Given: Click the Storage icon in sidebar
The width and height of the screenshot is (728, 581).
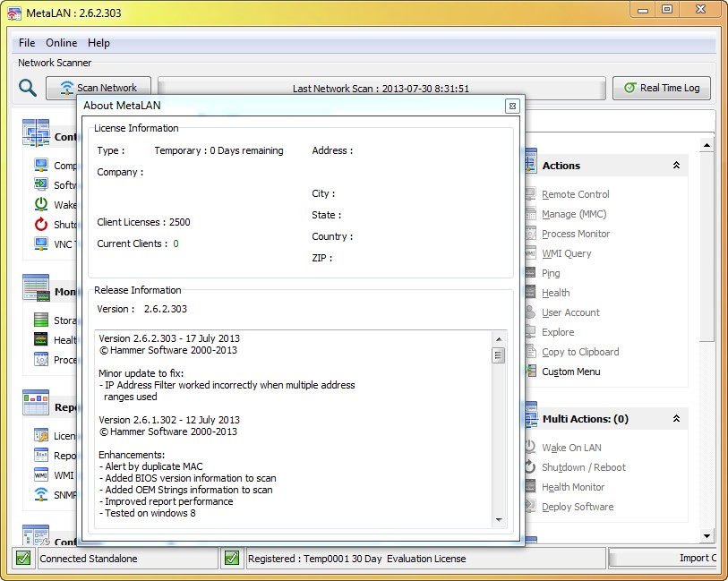Looking at the screenshot, I should 41,320.
